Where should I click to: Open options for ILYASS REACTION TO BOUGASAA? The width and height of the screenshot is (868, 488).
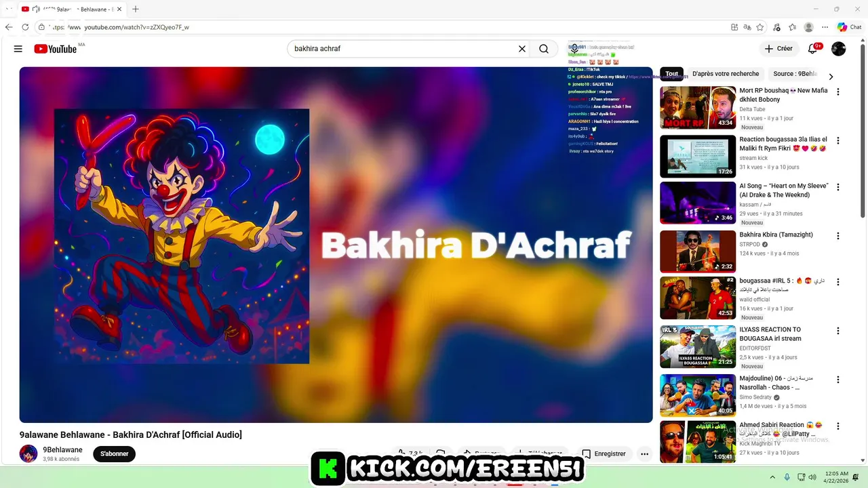click(x=838, y=330)
